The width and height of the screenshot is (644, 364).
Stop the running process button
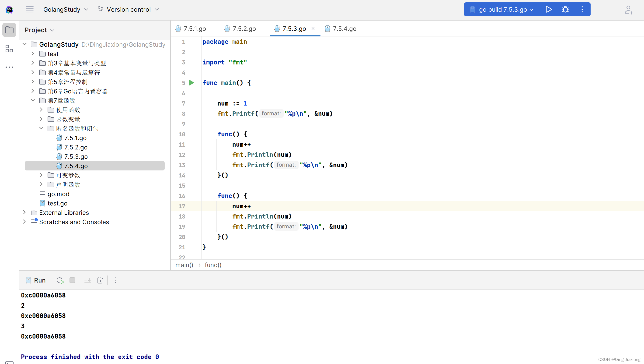click(x=72, y=280)
